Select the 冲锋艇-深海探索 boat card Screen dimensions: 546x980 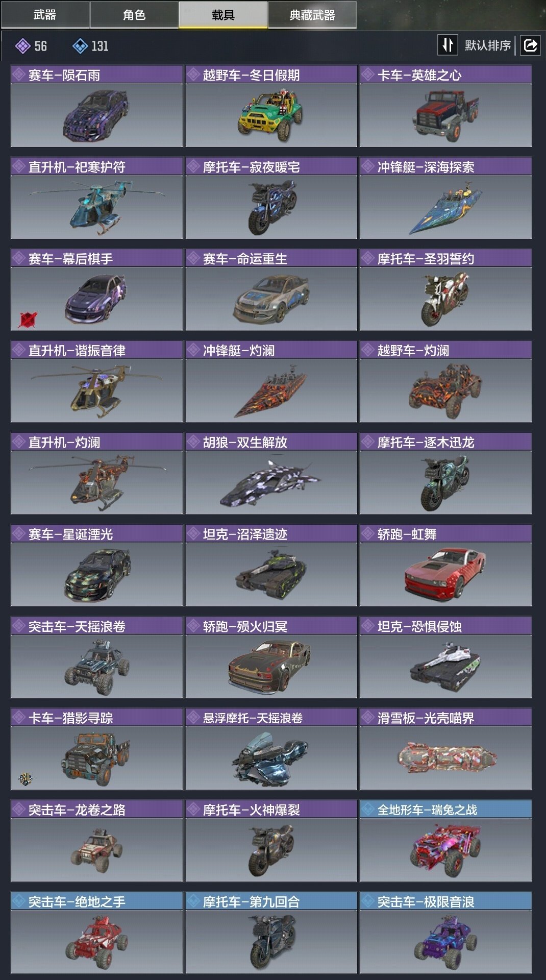(x=445, y=198)
